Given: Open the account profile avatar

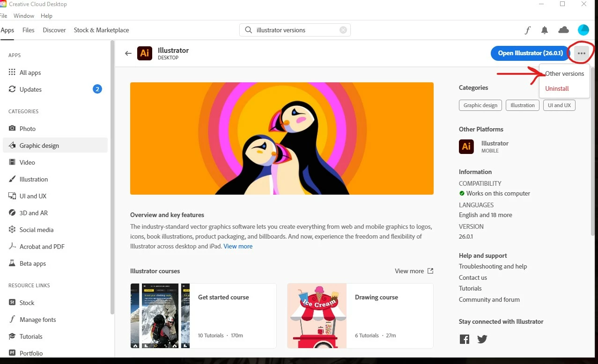Looking at the screenshot, I should tap(583, 30).
